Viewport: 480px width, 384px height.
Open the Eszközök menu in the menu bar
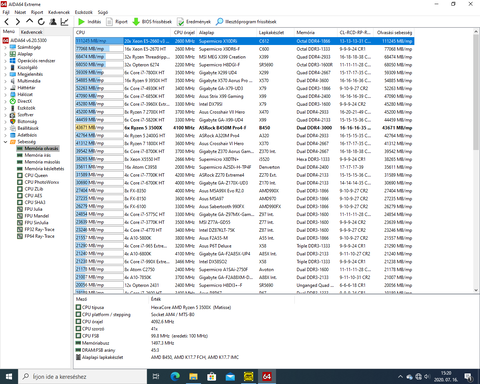[x=83, y=12]
